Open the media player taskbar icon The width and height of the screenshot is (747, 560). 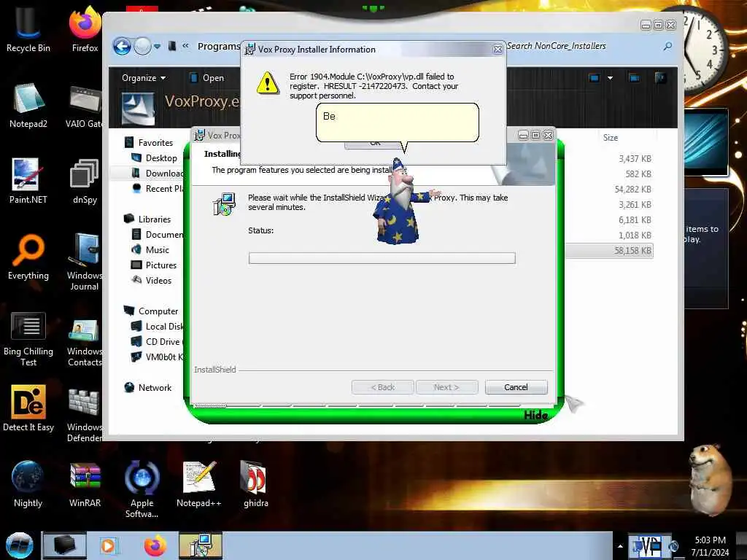point(109,545)
